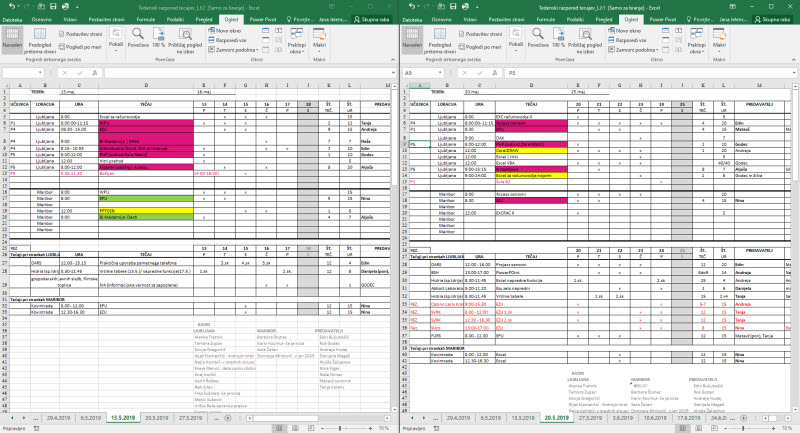Open Preklopi okna in left window
Image resolution: width=800 pixels, height=433 pixels.
click(296, 40)
